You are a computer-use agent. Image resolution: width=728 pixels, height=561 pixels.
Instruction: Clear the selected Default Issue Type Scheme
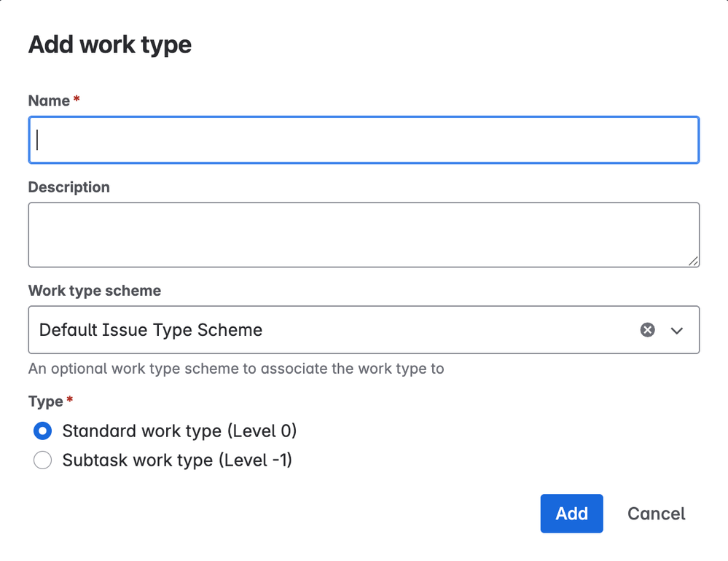click(x=647, y=330)
